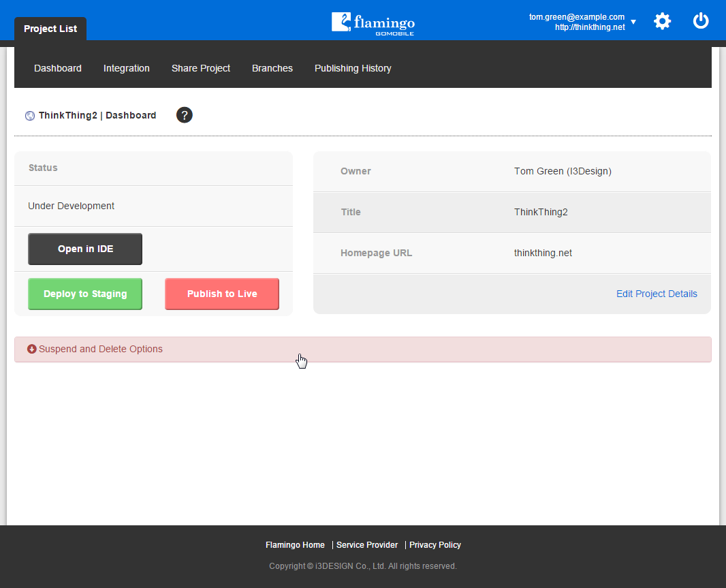Select the thinkthing.net Homepage URL value

[543, 253]
